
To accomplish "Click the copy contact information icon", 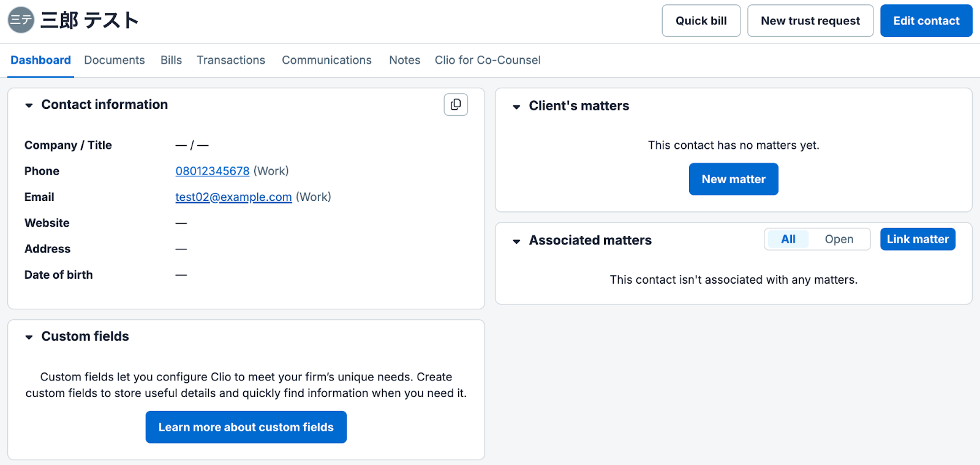I will pyautogui.click(x=456, y=105).
